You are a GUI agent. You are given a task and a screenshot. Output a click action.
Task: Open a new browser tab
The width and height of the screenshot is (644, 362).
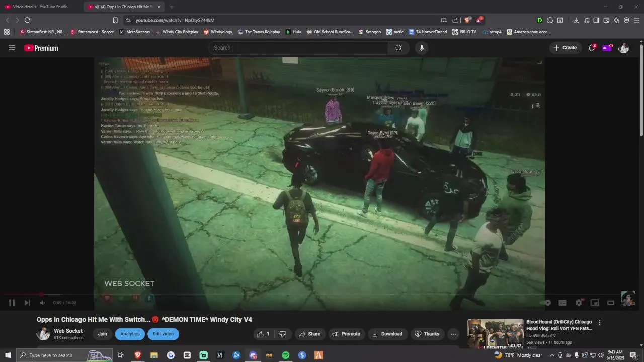tap(172, 7)
